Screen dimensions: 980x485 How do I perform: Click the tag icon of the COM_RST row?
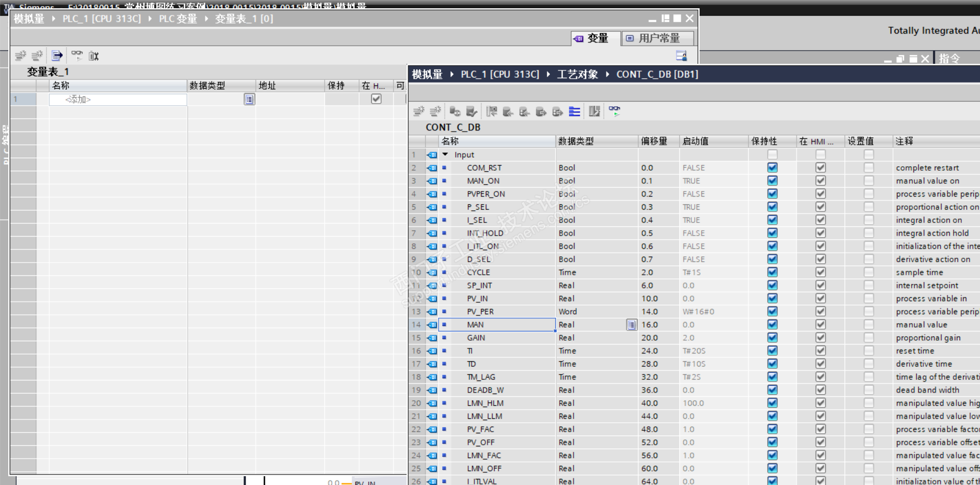coord(432,168)
